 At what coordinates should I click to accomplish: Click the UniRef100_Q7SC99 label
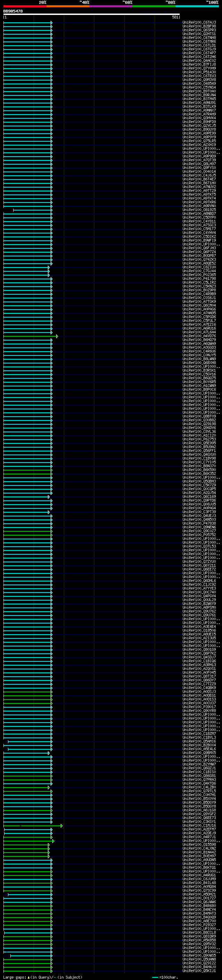click(x=199, y=890)
